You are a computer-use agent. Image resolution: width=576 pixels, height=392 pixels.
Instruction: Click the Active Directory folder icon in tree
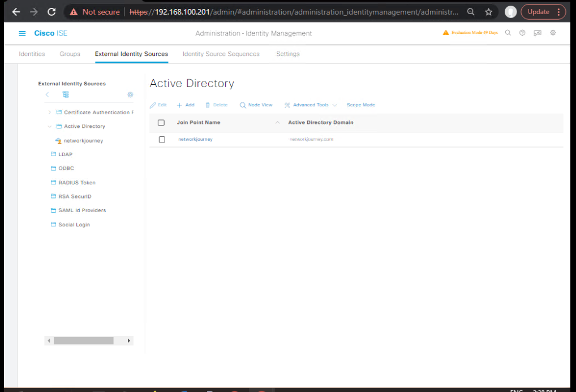59,126
